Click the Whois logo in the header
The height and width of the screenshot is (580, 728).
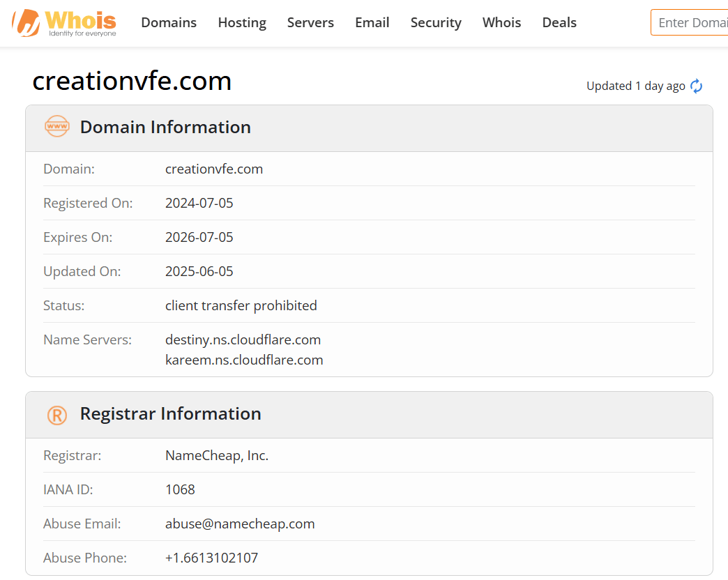[x=65, y=23]
